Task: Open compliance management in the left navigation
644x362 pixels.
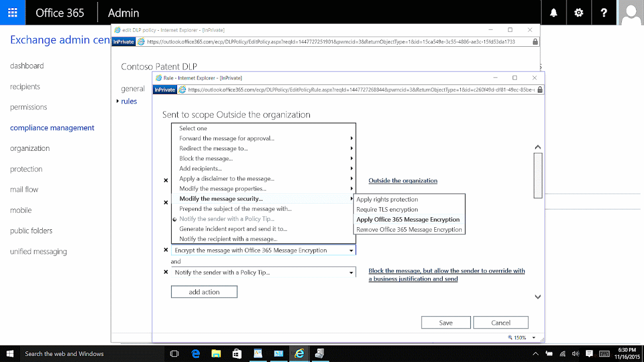Action: coord(52,128)
